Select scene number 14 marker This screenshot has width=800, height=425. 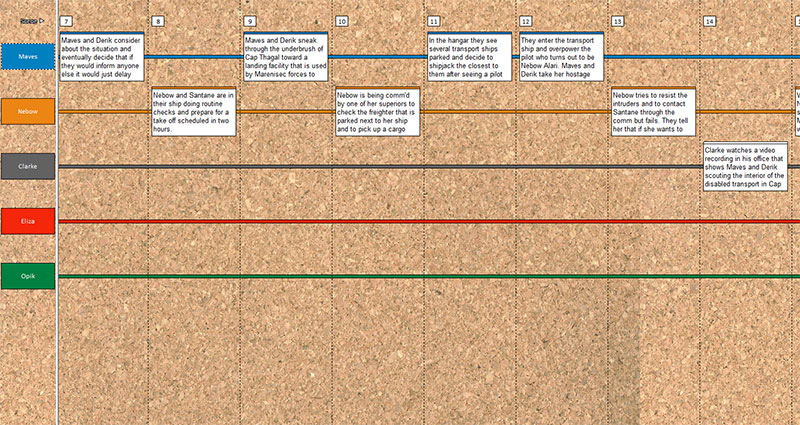coord(709,21)
